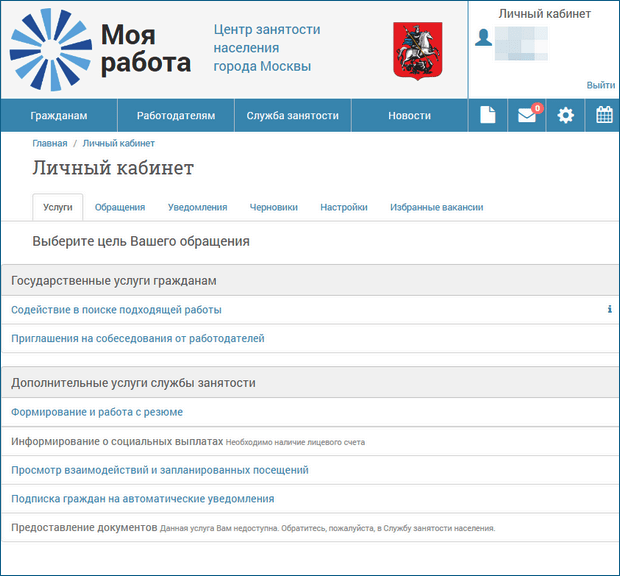Image resolution: width=620 pixels, height=576 pixels.
Task: Open the Служба занятости menu
Action: click(293, 115)
